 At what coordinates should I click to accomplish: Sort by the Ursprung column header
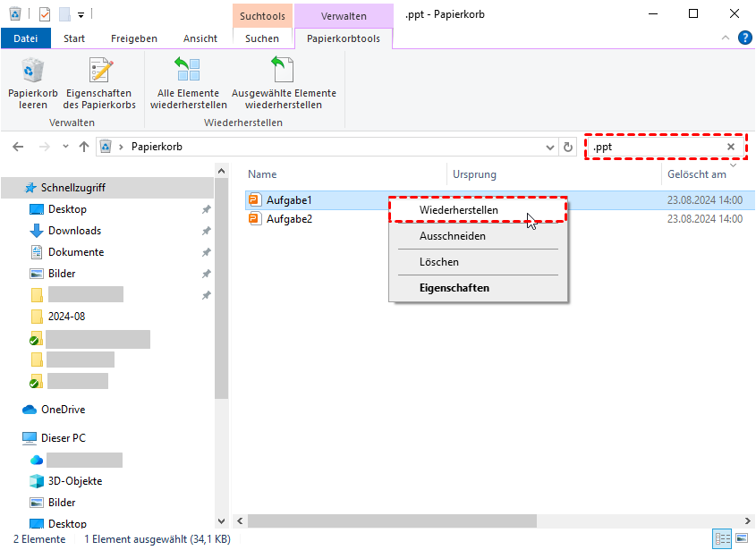(x=474, y=174)
